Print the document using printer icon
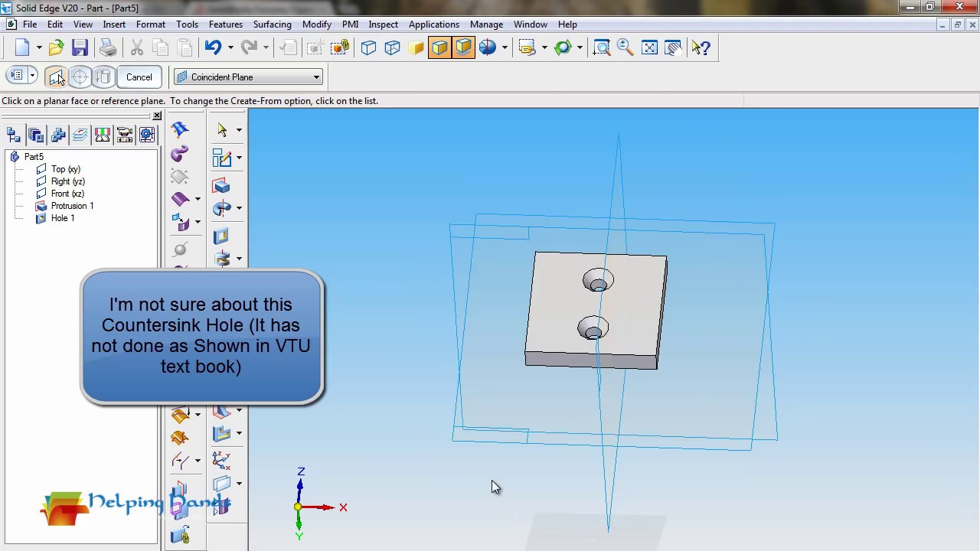 pos(108,47)
